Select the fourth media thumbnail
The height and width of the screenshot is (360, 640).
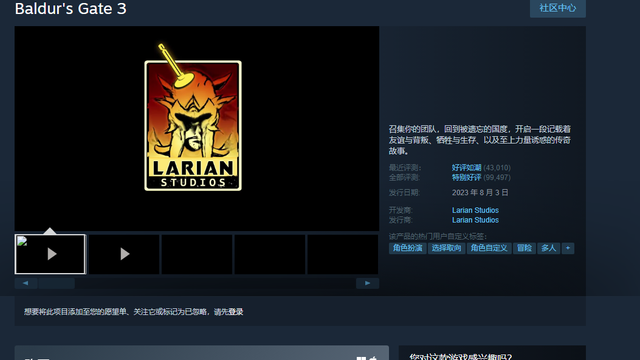click(270, 254)
